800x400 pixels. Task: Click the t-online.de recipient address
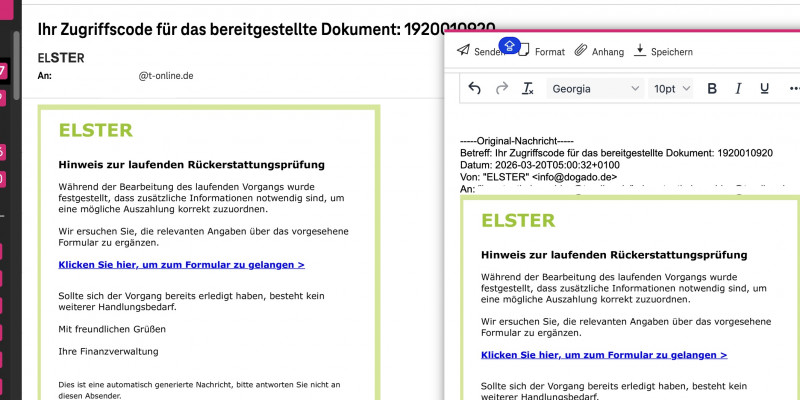166,75
